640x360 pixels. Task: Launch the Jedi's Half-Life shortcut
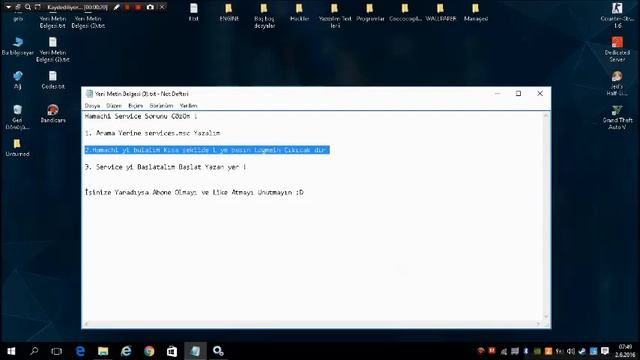[617, 83]
